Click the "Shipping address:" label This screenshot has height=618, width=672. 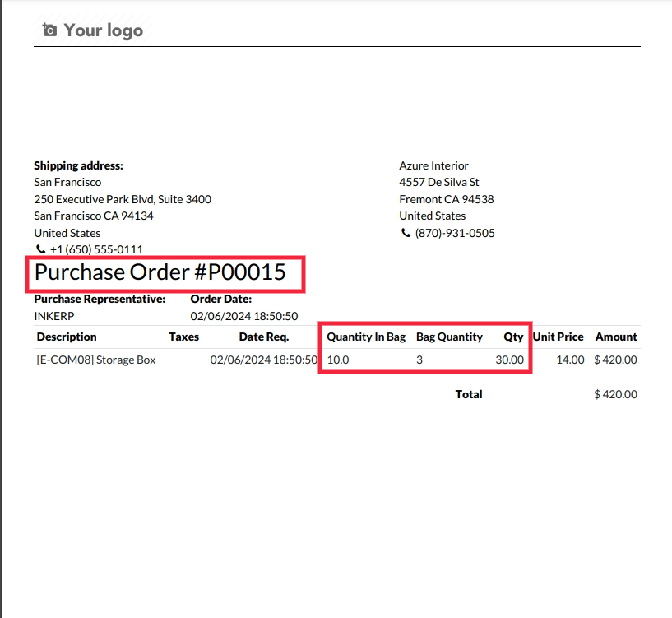click(78, 165)
